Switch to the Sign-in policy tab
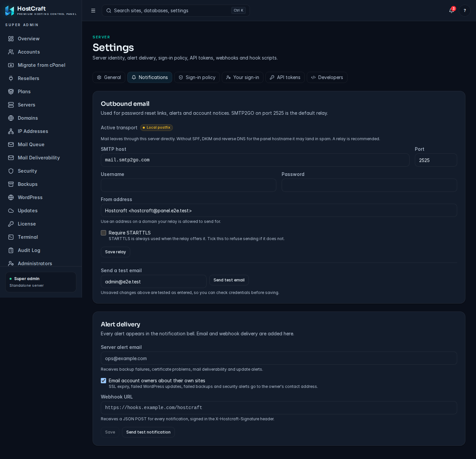This screenshot has height=459, width=476. pyautogui.click(x=197, y=77)
